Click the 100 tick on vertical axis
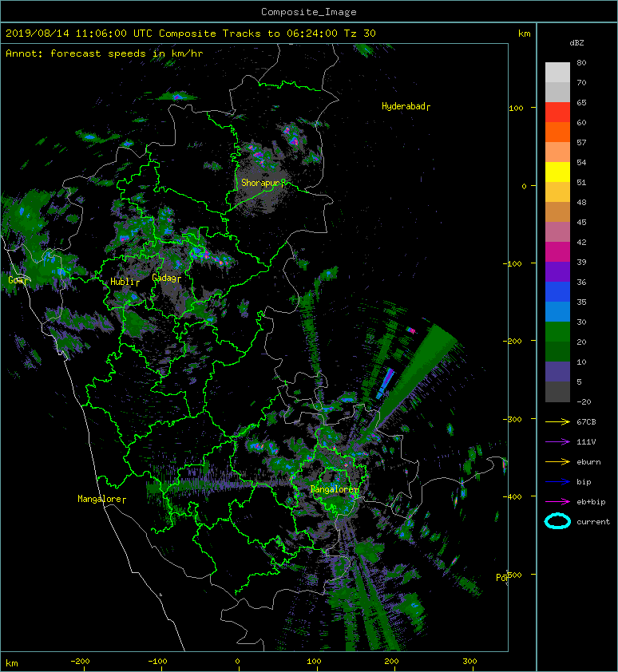The height and width of the screenshot is (672, 618). click(x=516, y=108)
